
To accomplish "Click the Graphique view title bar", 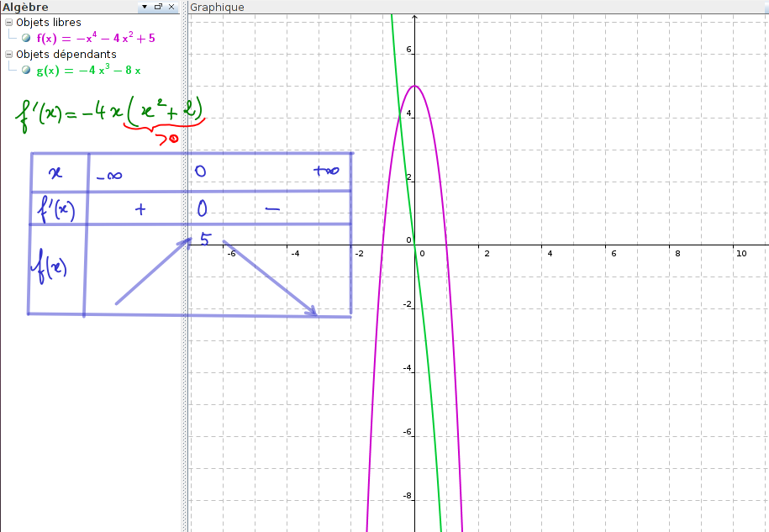I will (x=217, y=7).
